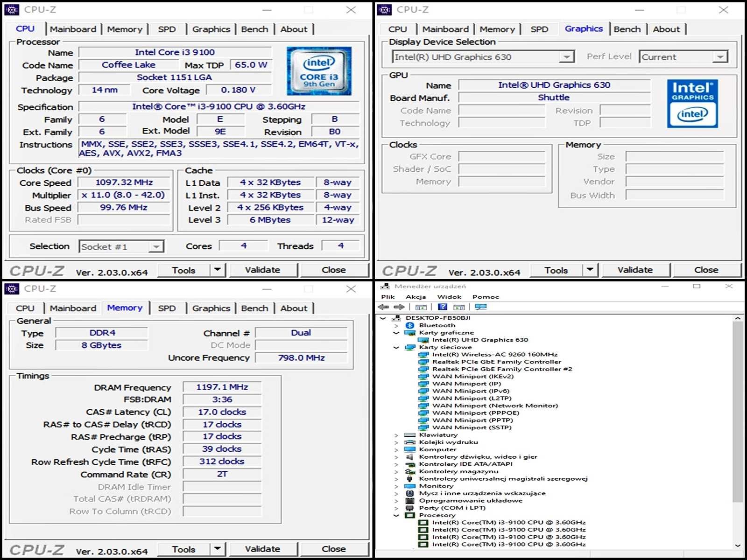Screen dimensions: 747x560
Task: Click Close button in CPU-Z Memory window
Action: (334, 549)
